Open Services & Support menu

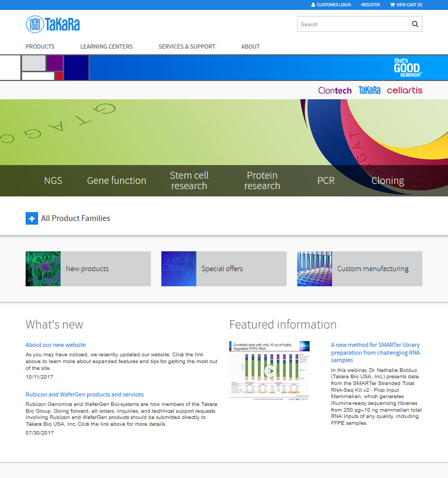click(x=187, y=46)
